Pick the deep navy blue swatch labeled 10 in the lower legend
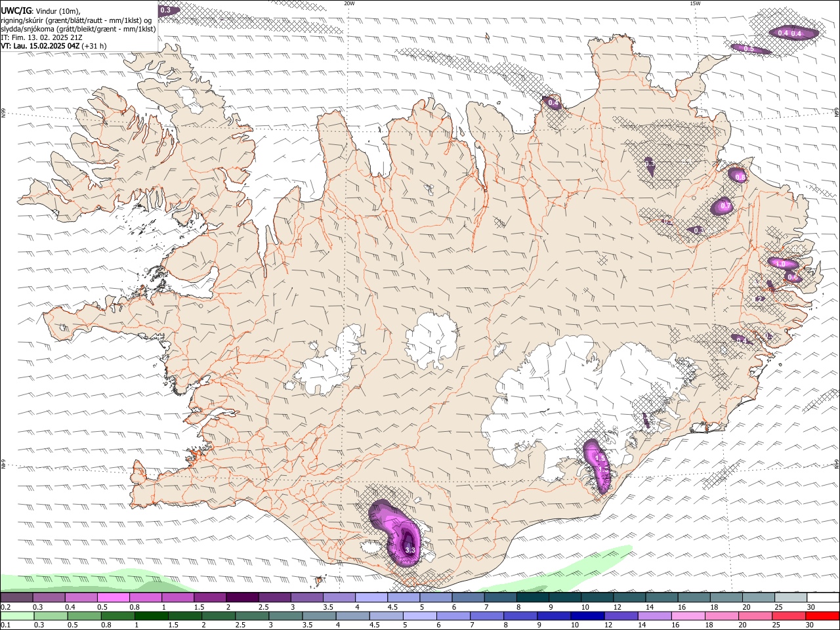This screenshot has height=630, width=840. [x=587, y=616]
